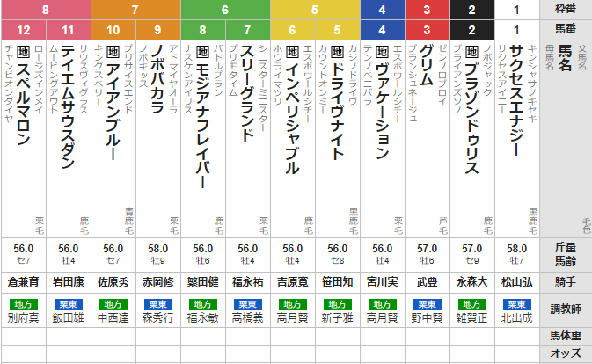The height and width of the screenshot is (364, 592).
Task: Open horse スペルマロン page
Action: coord(24,104)
